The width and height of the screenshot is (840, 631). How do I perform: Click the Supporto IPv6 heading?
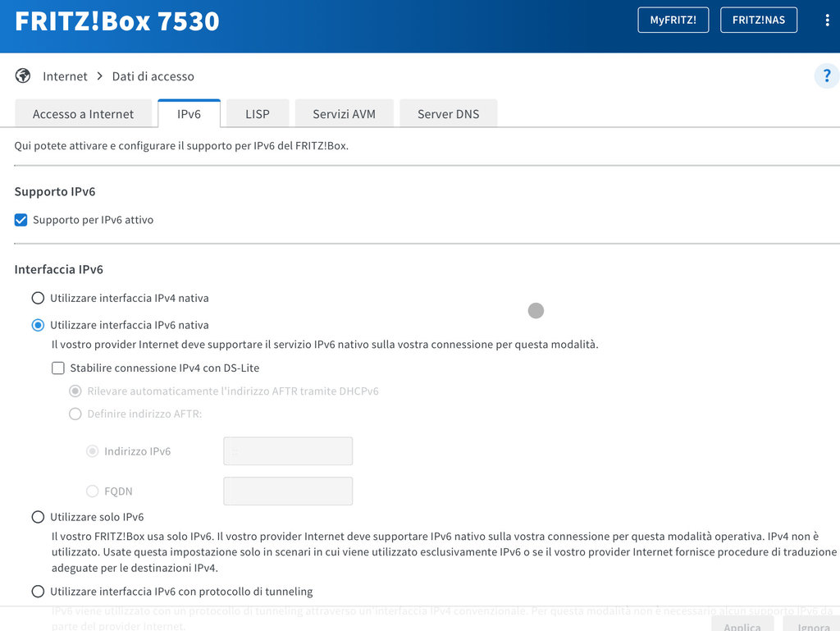(55, 192)
